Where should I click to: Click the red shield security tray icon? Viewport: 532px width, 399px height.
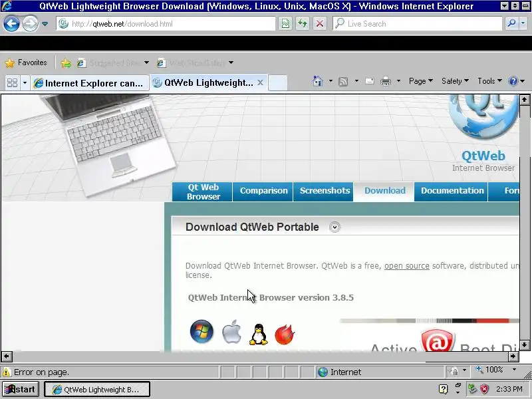click(x=484, y=389)
